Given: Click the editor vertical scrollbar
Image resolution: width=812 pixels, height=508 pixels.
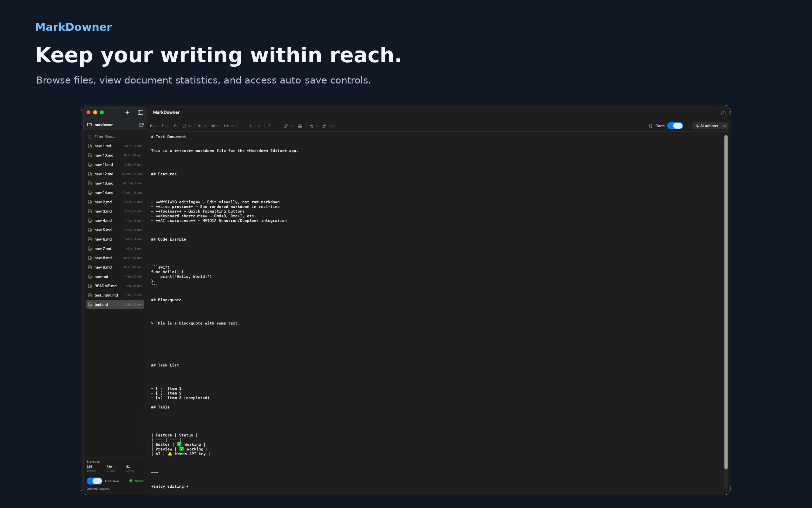Looking at the screenshot, I should point(726,302).
